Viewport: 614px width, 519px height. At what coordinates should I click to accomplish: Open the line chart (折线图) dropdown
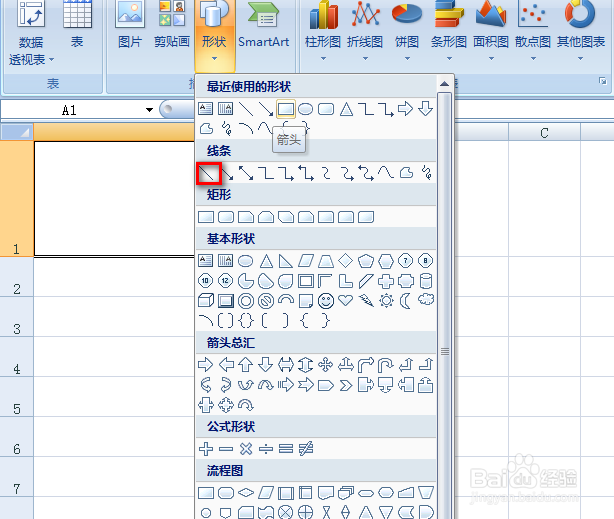(365, 33)
